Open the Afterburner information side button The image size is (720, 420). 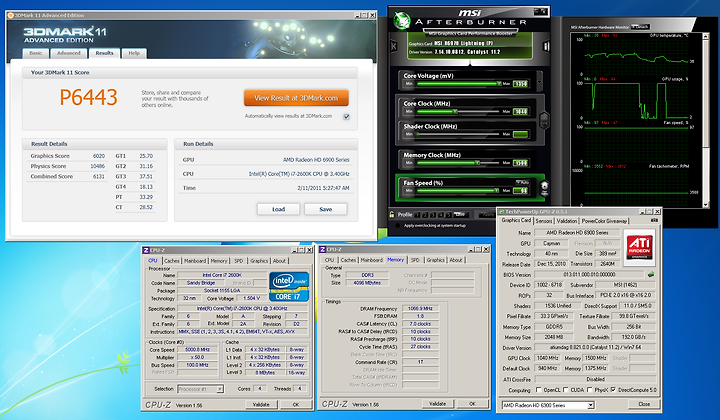(x=546, y=46)
